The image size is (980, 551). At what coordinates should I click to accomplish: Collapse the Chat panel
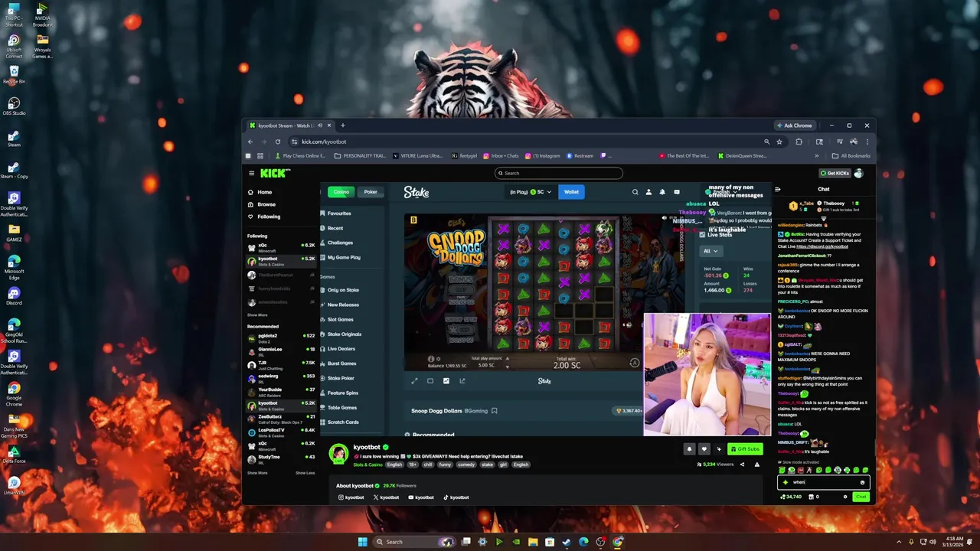[777, 189]
